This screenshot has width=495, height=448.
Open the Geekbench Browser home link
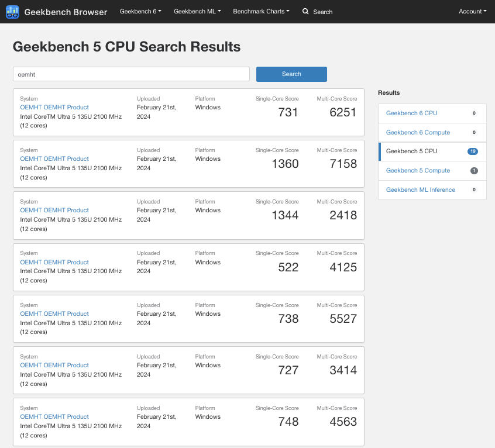[x=66, y=12]
